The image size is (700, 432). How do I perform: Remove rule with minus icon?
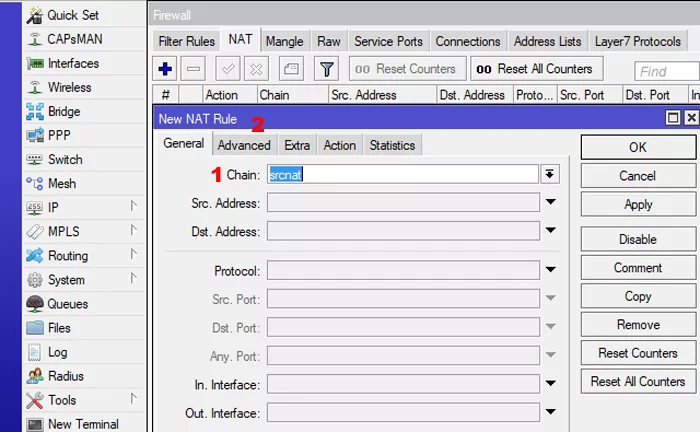(193, 69)
